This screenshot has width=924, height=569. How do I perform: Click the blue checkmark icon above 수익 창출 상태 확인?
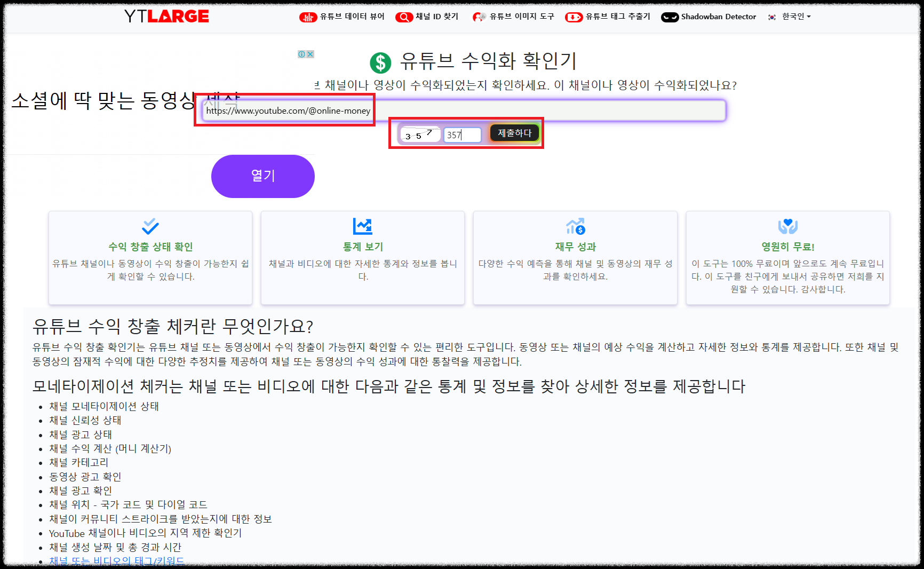pyautogui.click(x=150, y=226)
